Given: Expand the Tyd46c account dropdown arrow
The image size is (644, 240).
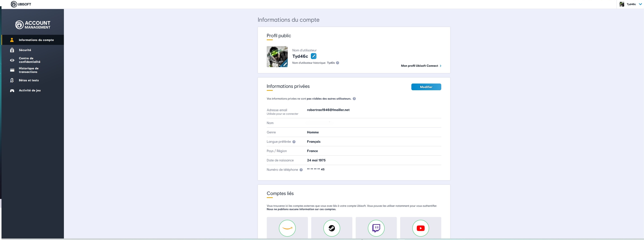Looking at the screenshot, I should tap(640, 4).
